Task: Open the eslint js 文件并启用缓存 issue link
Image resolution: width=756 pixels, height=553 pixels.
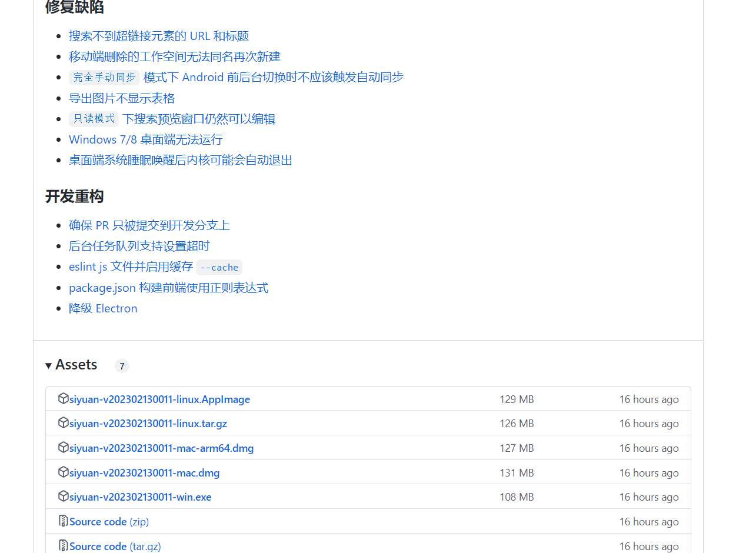Action: 131,266
